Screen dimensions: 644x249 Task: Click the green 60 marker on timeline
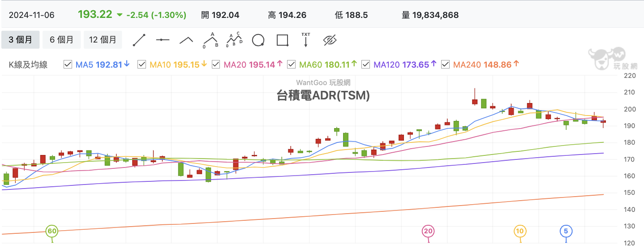[52, 232]
